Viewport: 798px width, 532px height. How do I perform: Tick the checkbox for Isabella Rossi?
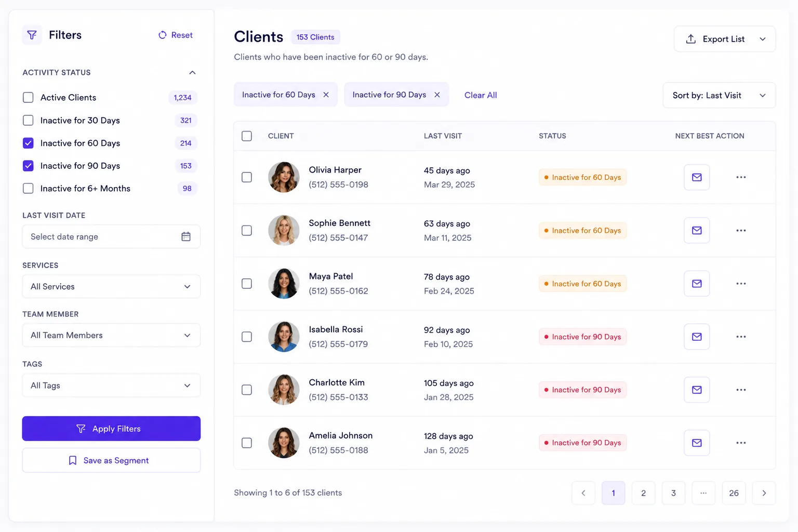pos(247,337)
